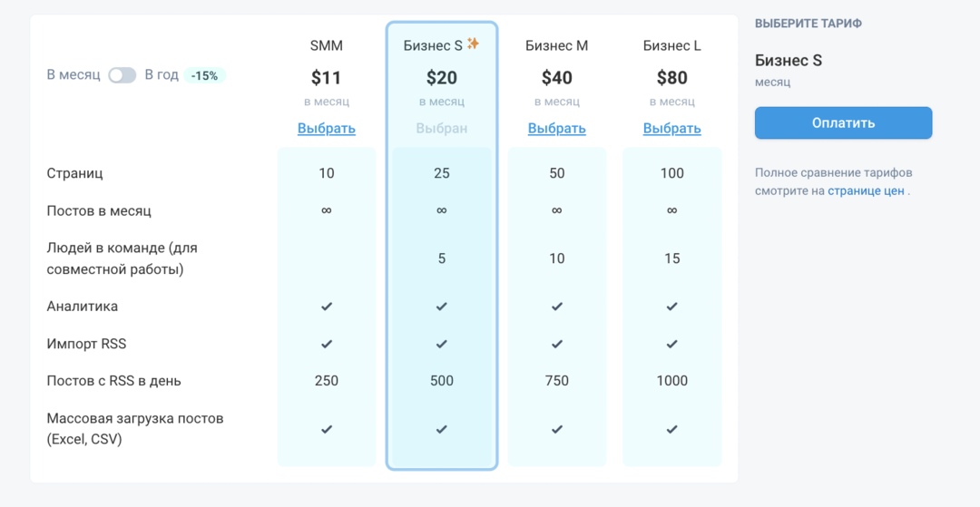Choose the Бизнес M plan via Выбрать
The height and width of the screenshot is (507, 980).
557,129
